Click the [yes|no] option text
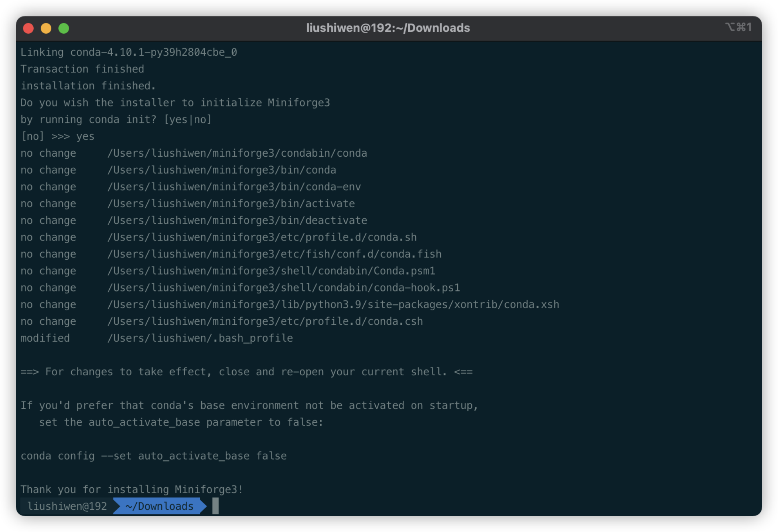 (188, 120)
